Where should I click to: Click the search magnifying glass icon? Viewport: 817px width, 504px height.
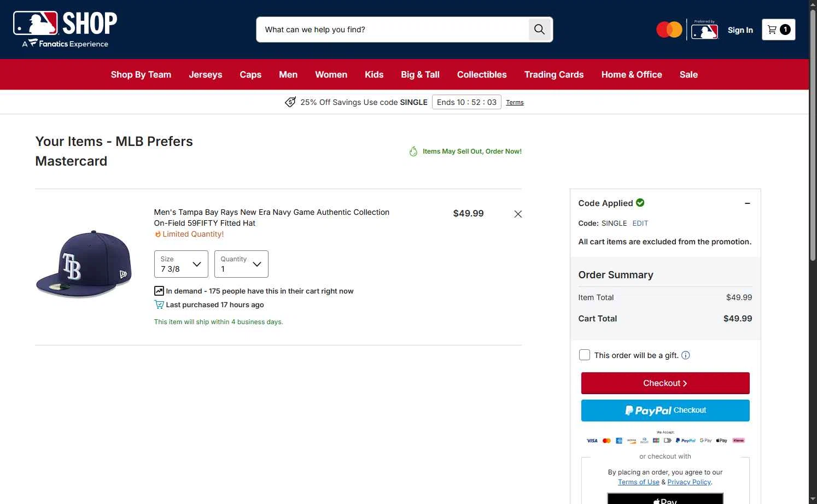pyautogui.click(x=539, y=30)
